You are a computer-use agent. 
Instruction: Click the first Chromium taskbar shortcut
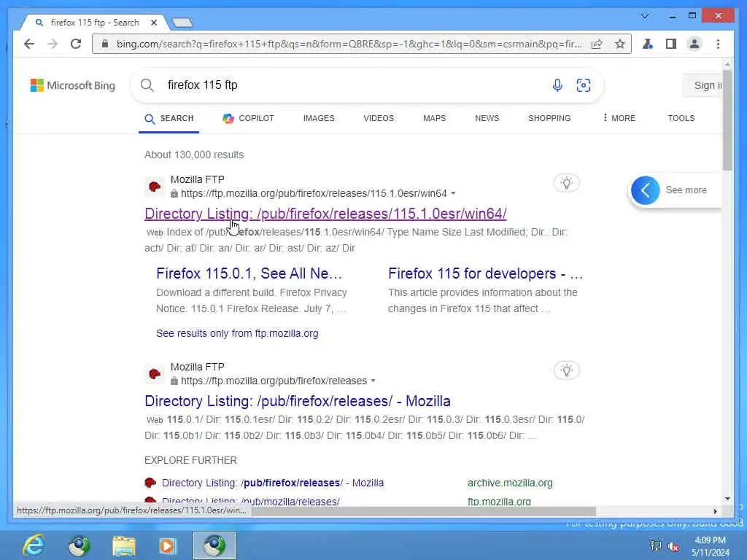(x=79, y=545)
